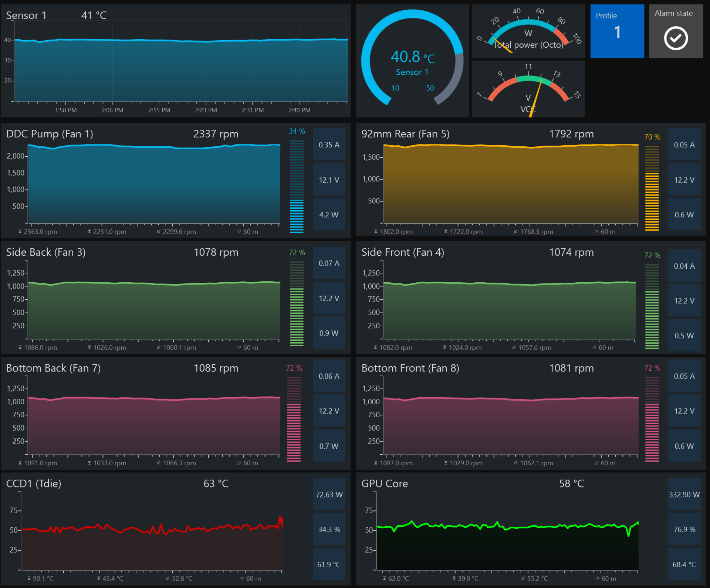
Task: Click Side Back minimum 1026.0 rpm icon
Action: (89, 347)
